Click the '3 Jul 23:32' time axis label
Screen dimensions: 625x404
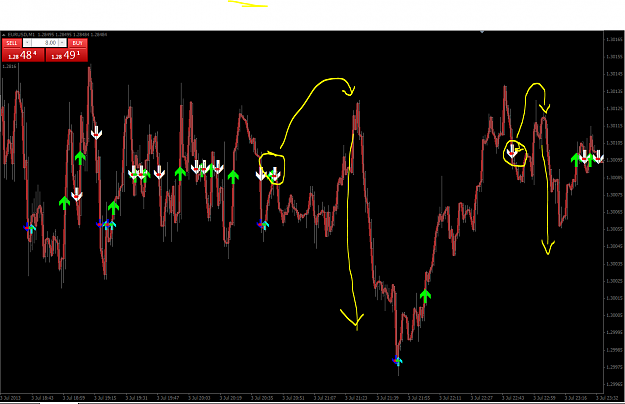click(x=607, y=398)
